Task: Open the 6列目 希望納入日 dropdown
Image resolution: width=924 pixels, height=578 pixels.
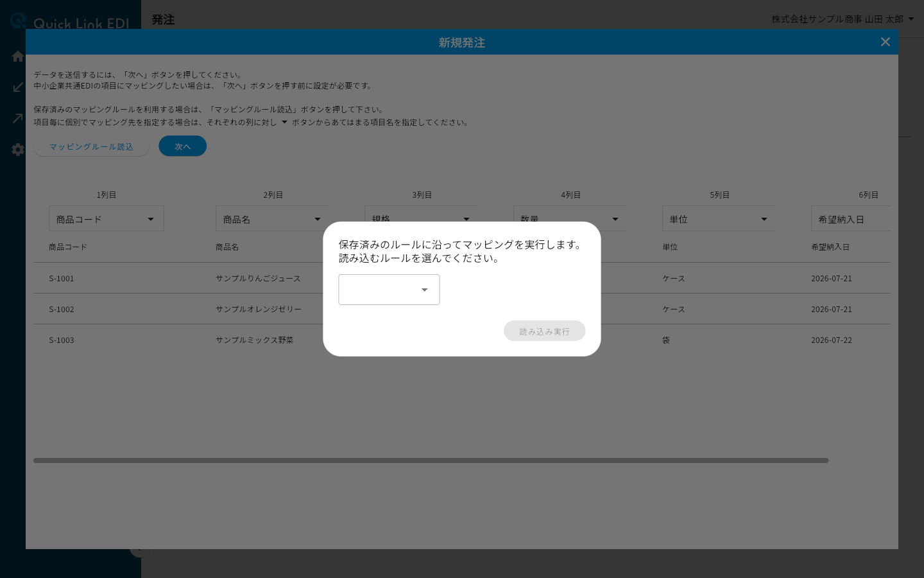Action: 851,219
